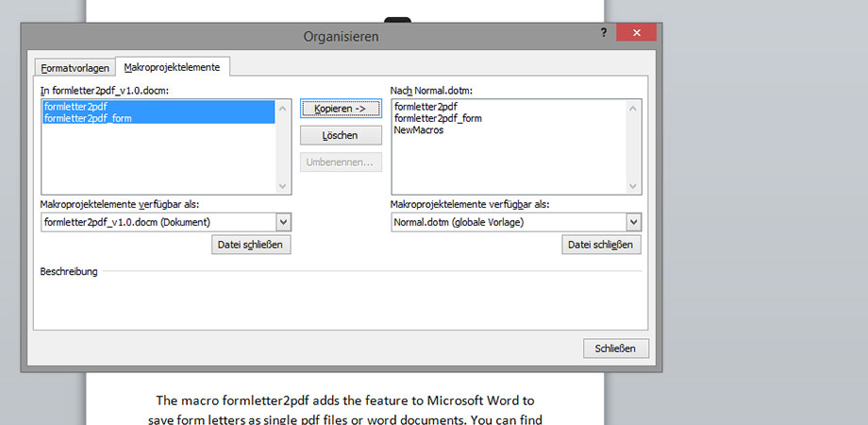Select formletter2pdf_form in the Normal.dotm list
Image resolution: width=868 pixels, height=425 pixels.
click(x=438, y=118)
